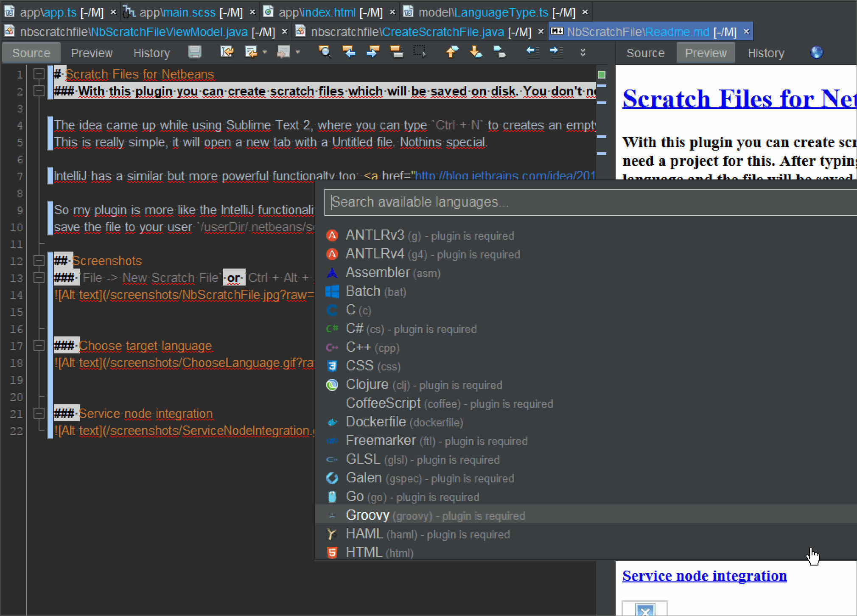
Task: Click the Service node integration link
Action: point(704,576)
